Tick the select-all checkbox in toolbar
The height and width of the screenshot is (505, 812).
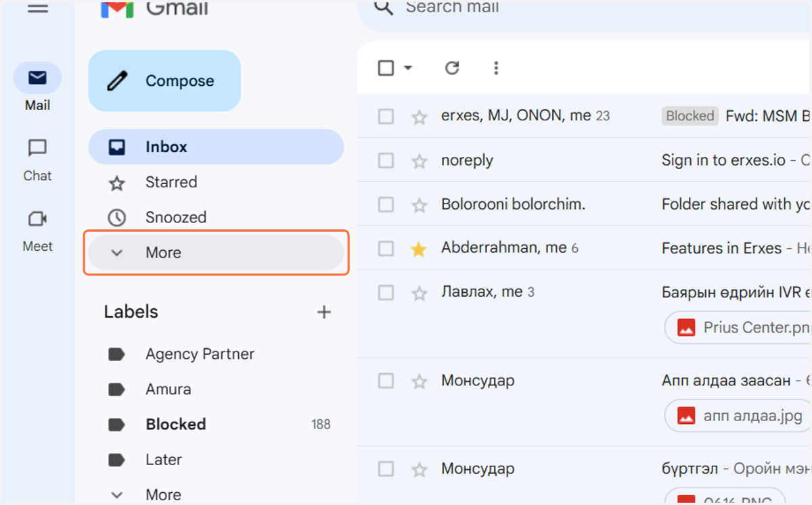click(x=386, y=68)
